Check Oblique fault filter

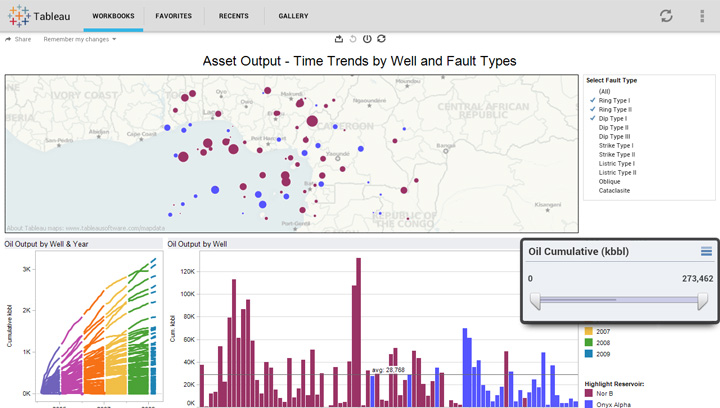tap(609, 182)
